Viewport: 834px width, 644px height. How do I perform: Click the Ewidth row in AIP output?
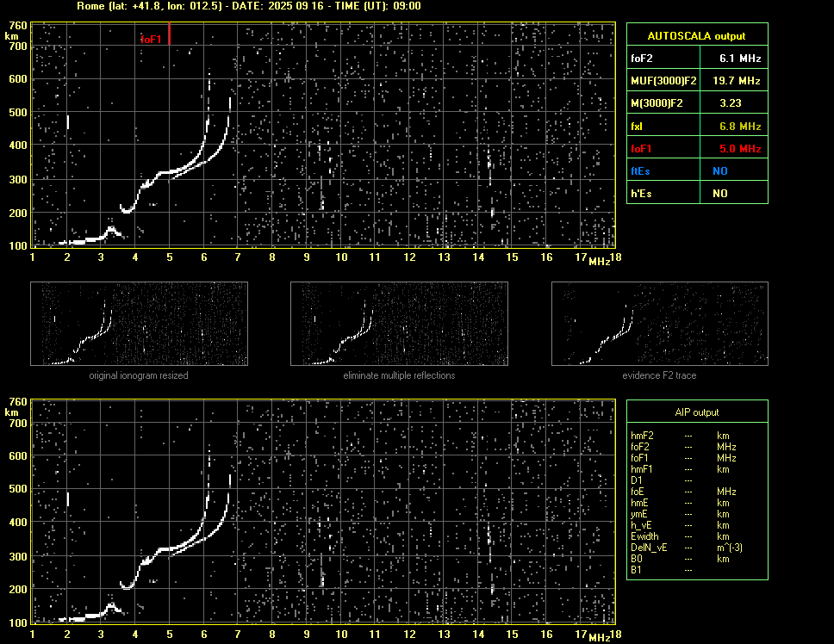coord(680,536)
